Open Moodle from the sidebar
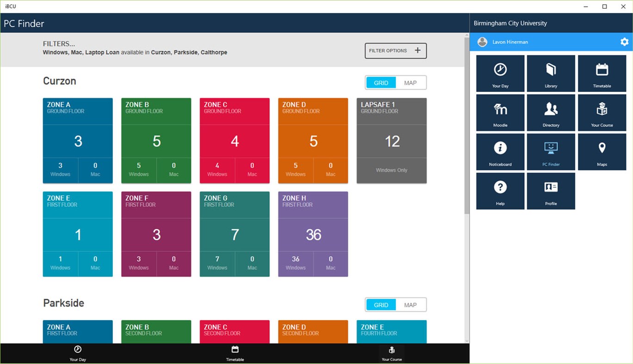The image size is (633, 364). point(500,112)
